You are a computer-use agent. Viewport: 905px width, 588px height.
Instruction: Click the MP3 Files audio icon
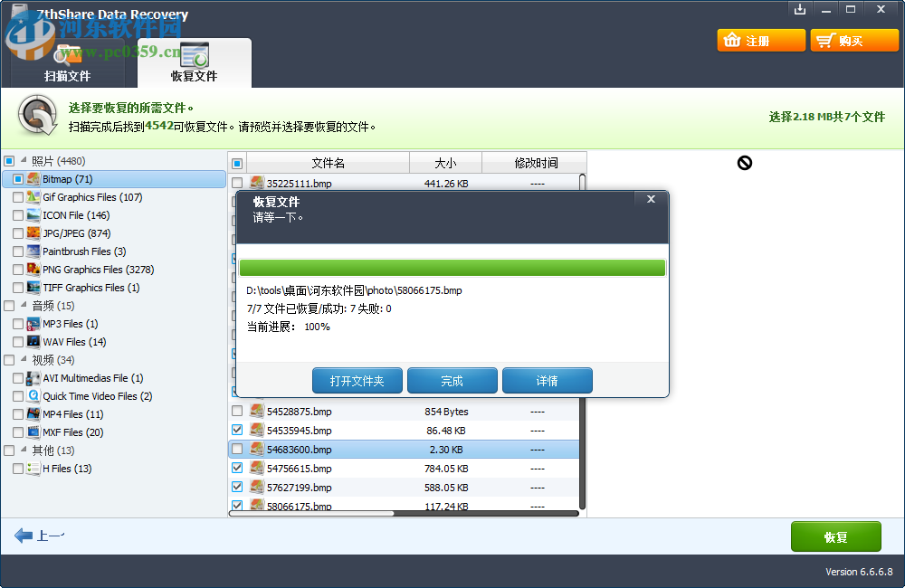point(33,324)
